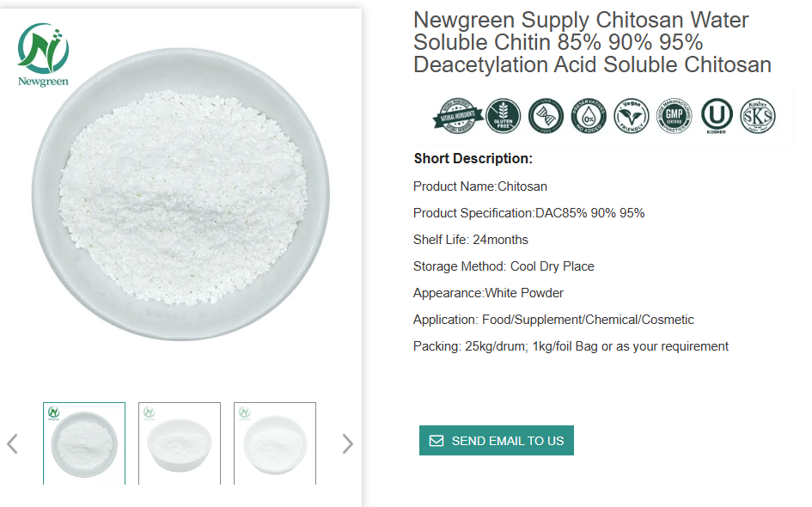This screenshot has height=507, width=812.
Task: Click the Natural Ingredients certification badge
Action: point(457,116)
